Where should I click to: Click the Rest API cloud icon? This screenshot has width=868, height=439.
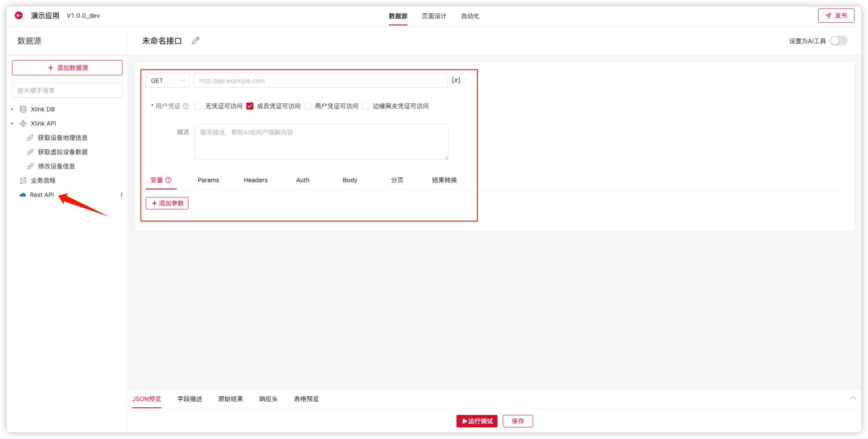coord(23,195)
